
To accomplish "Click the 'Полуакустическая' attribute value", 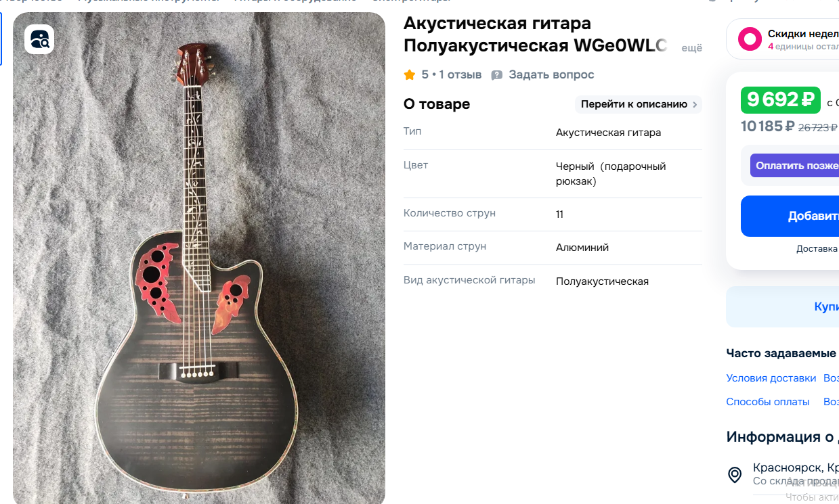I will coord(602,281).
